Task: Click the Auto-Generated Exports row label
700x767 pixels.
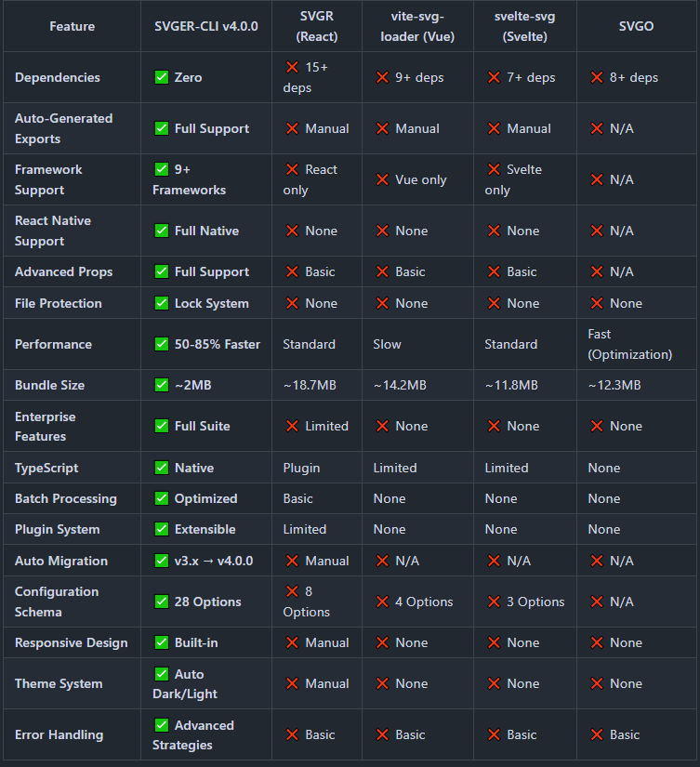Action: coord(63,128)
